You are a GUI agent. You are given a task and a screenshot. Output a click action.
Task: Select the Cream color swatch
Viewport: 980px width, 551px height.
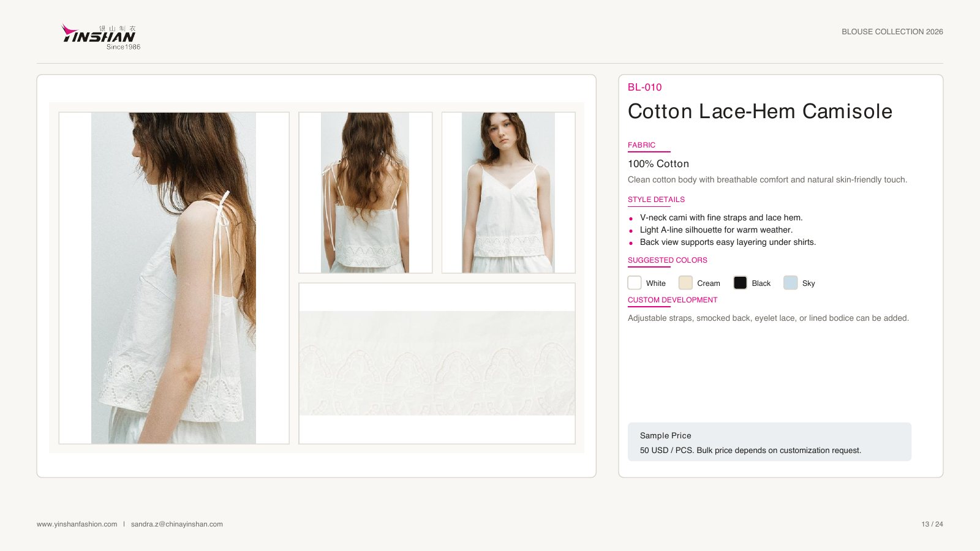click(x=685, y=282)
